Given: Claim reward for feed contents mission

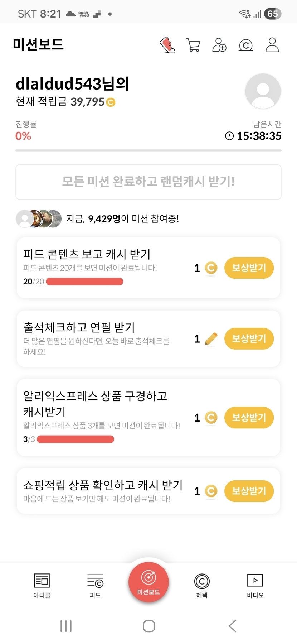Looking at the screenshot, I should pyautogui.click(x=249, y=268).
